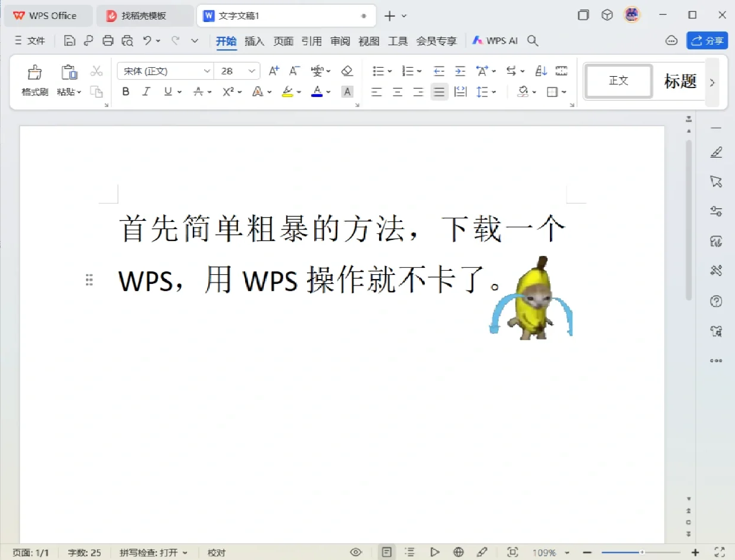Click the sort A-Z icon in ribbon

pos(541,71)
